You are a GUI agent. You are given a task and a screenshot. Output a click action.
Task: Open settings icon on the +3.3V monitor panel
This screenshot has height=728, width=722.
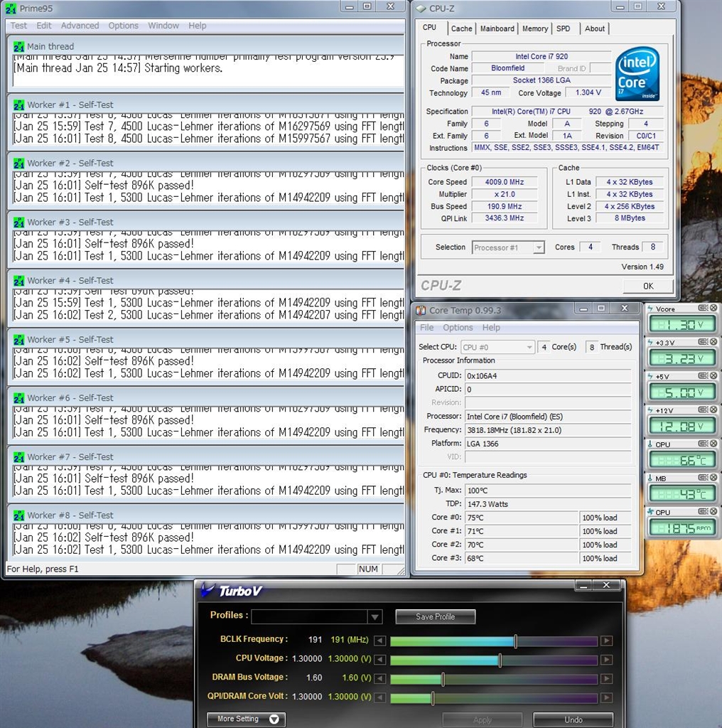tap(703, 342)
